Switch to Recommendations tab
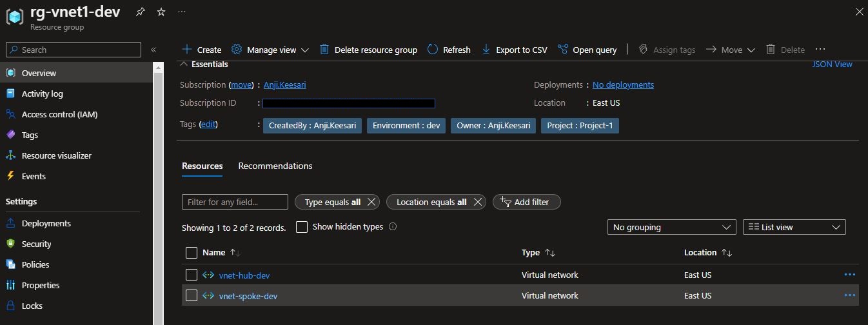This screenshot has width=868, height=325. pyautogui.click(x=275, y=166)
